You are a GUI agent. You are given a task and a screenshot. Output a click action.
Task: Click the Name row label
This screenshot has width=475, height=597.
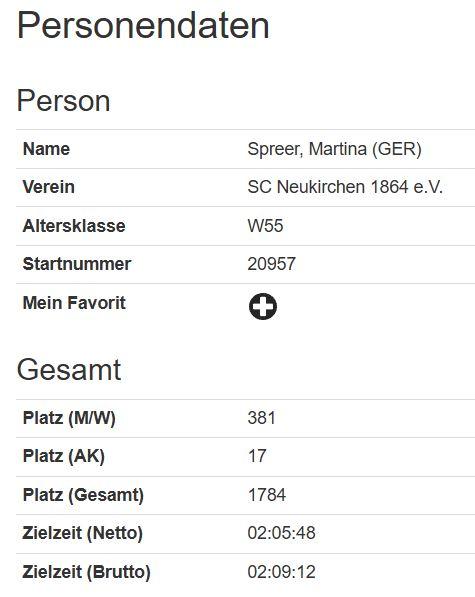pos(46,149)
